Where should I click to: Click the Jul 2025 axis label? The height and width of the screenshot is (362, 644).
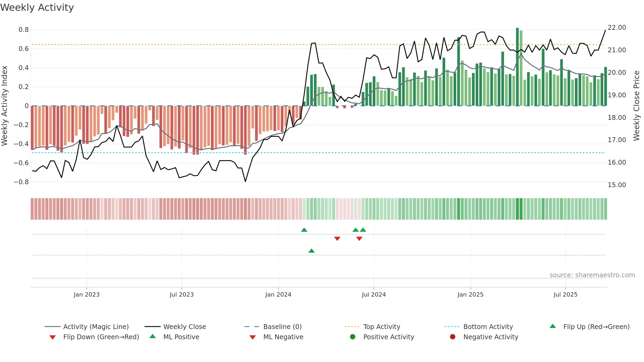(x=565, y=295)
